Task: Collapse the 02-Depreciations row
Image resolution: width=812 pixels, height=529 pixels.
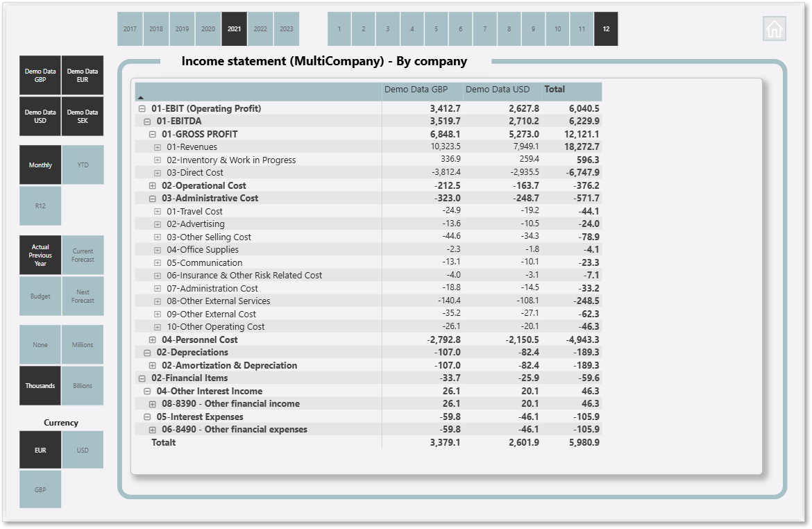Action: (x=147, y=353)
